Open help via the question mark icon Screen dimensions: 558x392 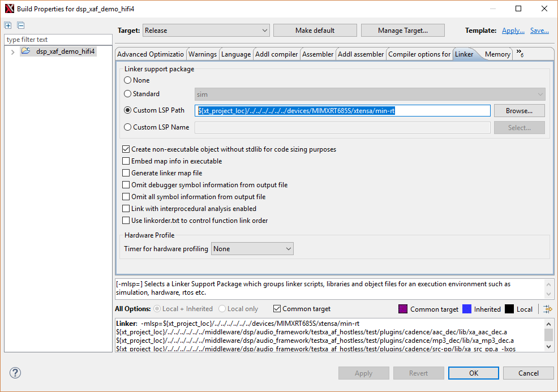coord(15,373)
